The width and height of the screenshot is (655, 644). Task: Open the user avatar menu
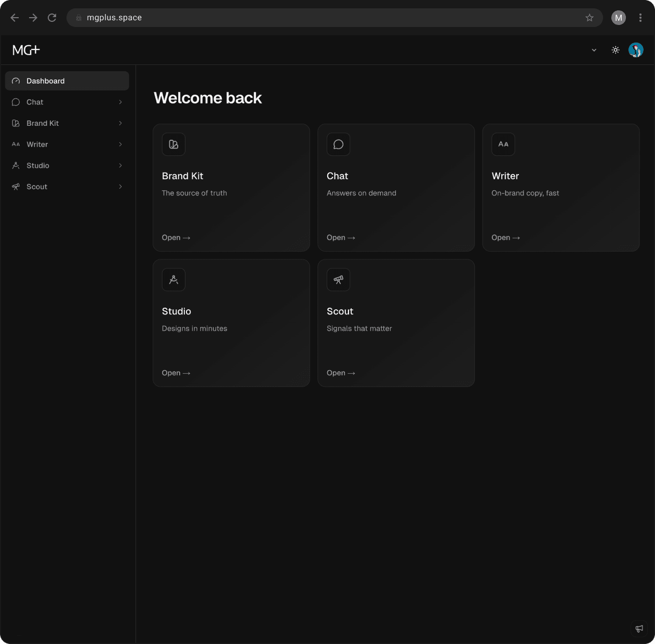pyautogui.click(x=636, y=50)
